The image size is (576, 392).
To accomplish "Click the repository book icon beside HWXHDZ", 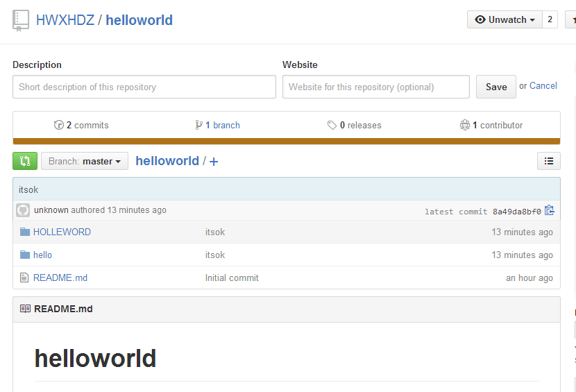I will (21, 20).
